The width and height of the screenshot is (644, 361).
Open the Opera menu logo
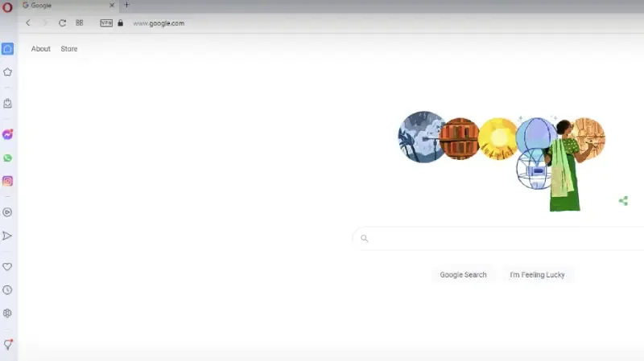(x=7, y=7)
